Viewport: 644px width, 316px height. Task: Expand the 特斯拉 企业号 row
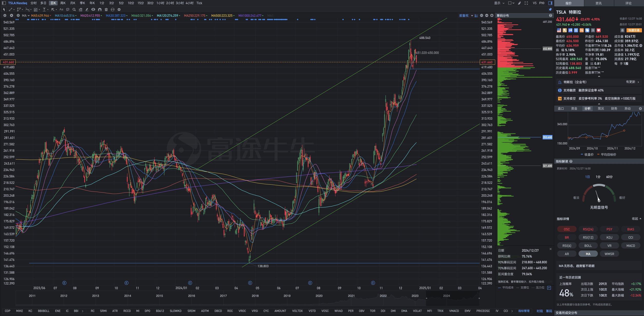tap(599, 82)
